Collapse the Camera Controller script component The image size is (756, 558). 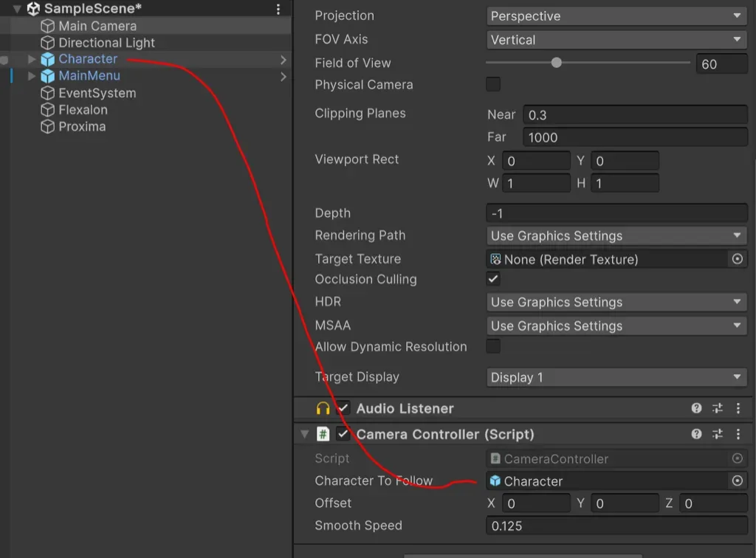(304, 435)
